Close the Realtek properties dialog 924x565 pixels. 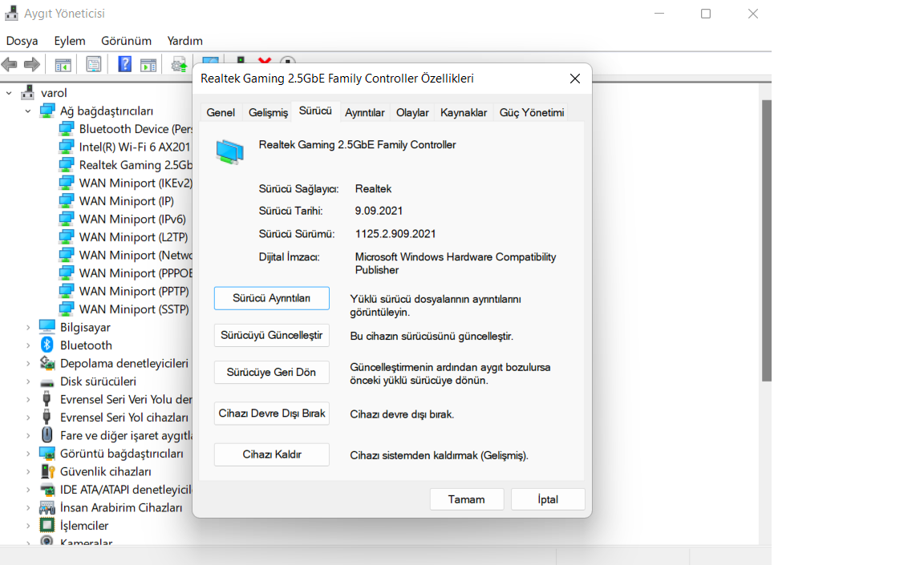click(575, 79)
